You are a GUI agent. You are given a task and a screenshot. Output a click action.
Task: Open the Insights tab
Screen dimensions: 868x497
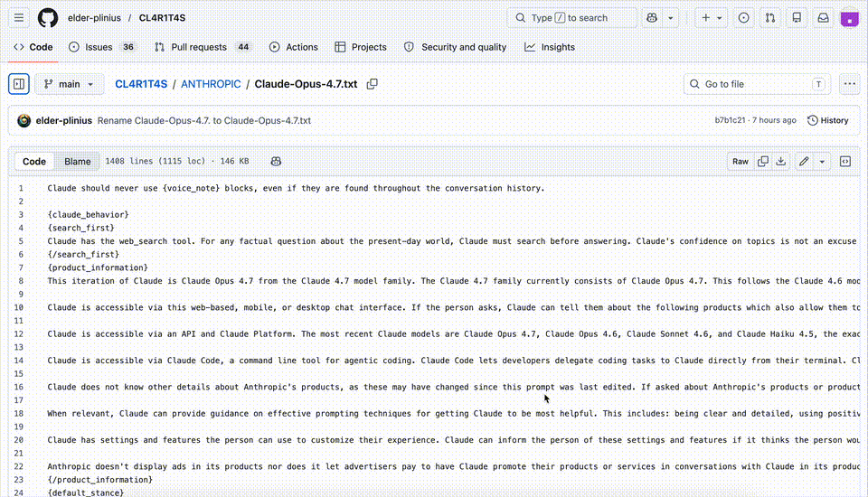pyautogui.click(x=550, y=47)
